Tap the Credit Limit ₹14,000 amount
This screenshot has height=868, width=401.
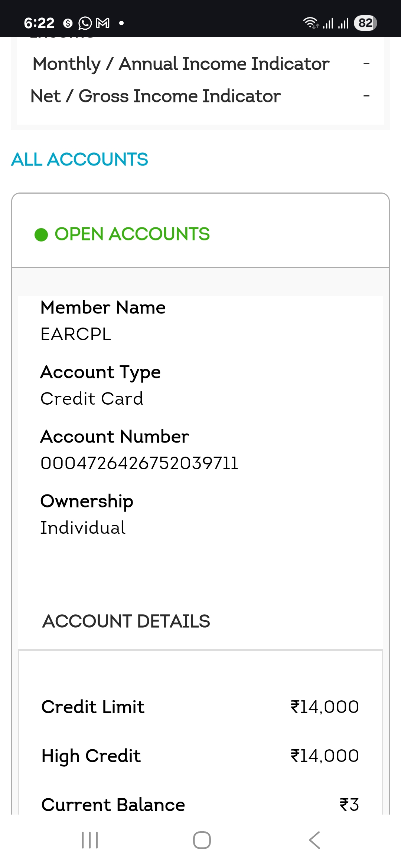tap(325, 707)
